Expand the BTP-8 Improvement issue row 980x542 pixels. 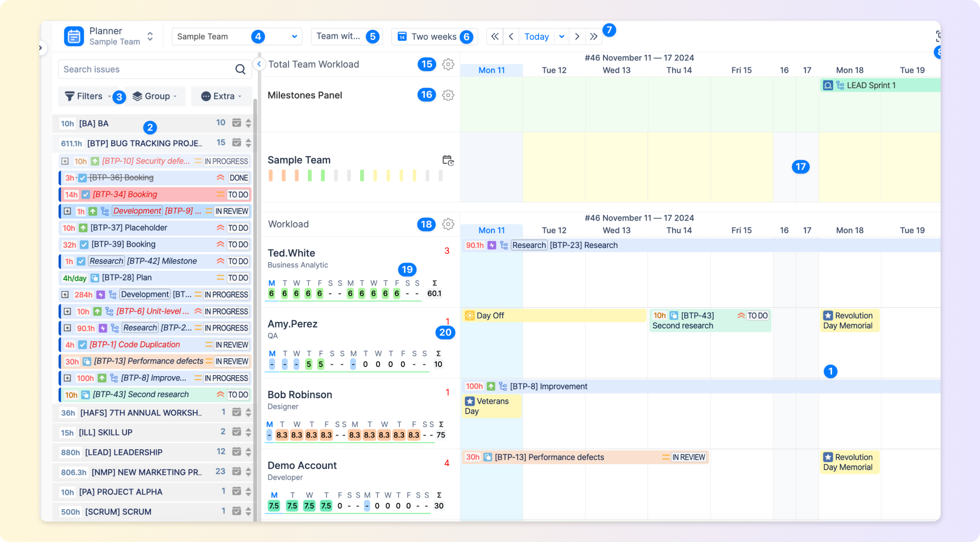point(67,378)
